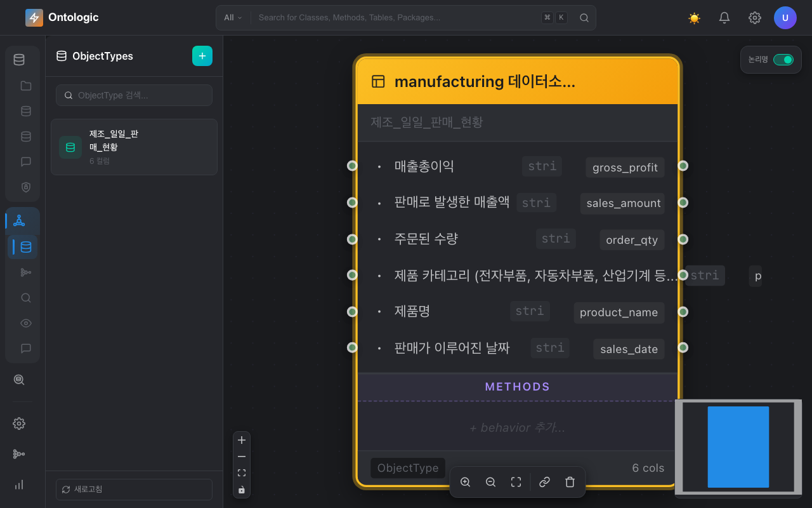
Task: Click the manufacturing 데이터소 node header
Action: pyautogui.click(x=518, y=81)
